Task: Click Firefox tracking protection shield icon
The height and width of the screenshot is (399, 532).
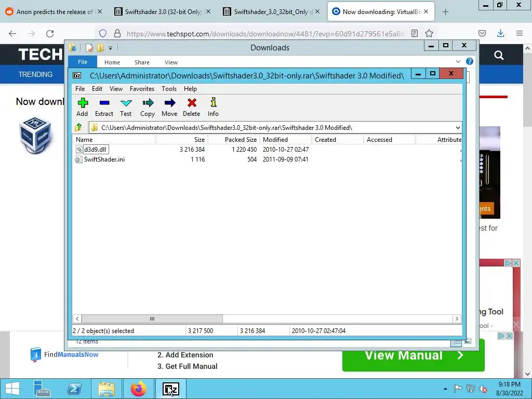Action: (103, 33)
